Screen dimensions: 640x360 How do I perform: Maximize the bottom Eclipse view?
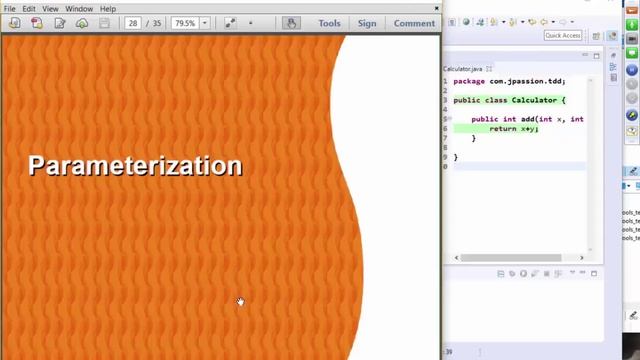(x=594, y=273)
